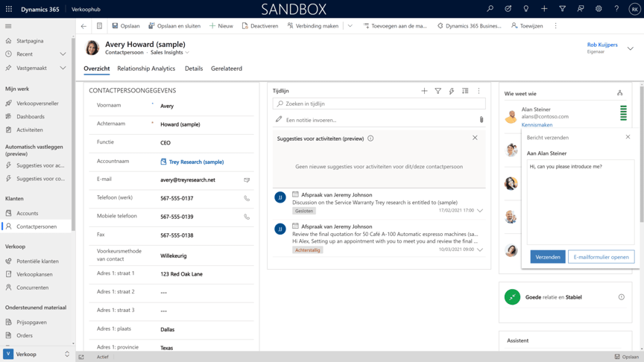Click the message text box with introduce me text
Image resolution: width=644 pixels, height=362 pixels.
coord(581,203)
